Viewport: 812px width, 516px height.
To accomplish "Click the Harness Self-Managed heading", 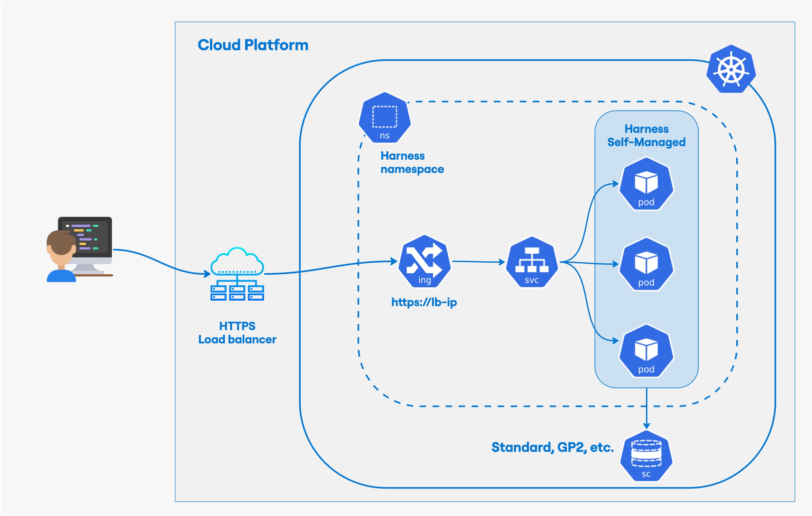I will (646, 136).
